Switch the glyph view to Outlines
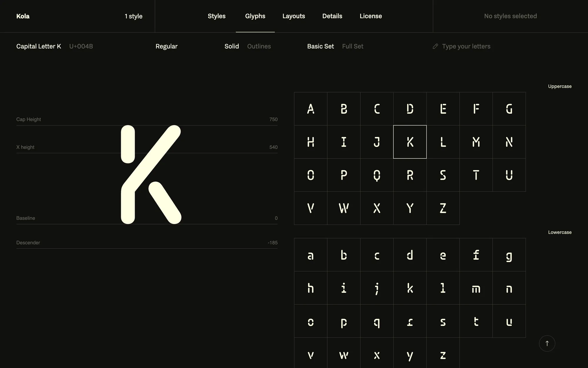The image size is (588, 368). click(259, 46)
